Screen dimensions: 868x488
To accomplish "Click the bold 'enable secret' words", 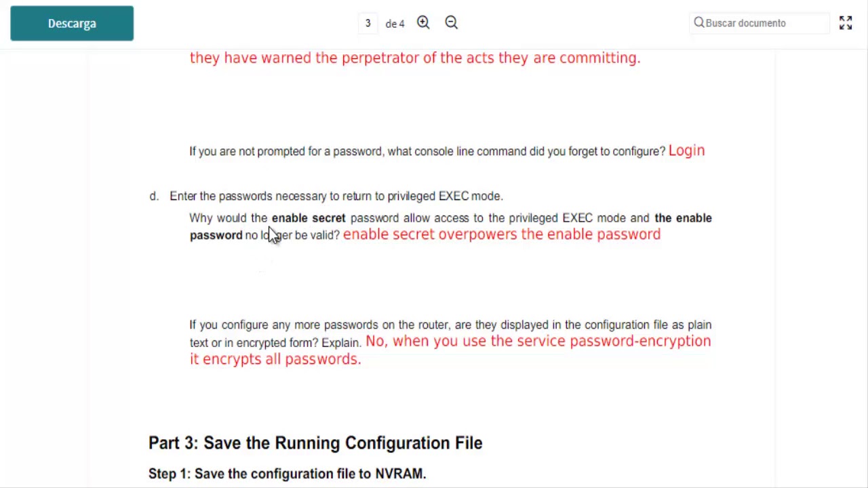I will (x=309, y=218).
